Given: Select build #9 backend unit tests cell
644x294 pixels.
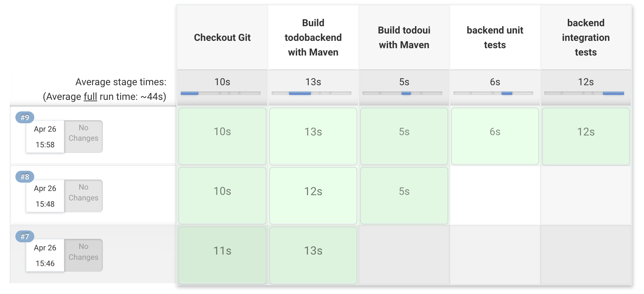Looking at the screenshot, I should tap(495, 136).
